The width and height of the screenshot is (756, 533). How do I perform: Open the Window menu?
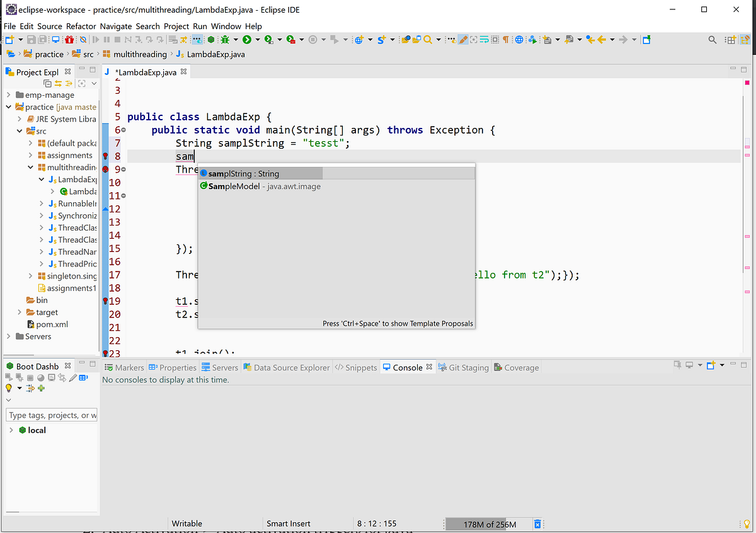(x=226, y=26)
